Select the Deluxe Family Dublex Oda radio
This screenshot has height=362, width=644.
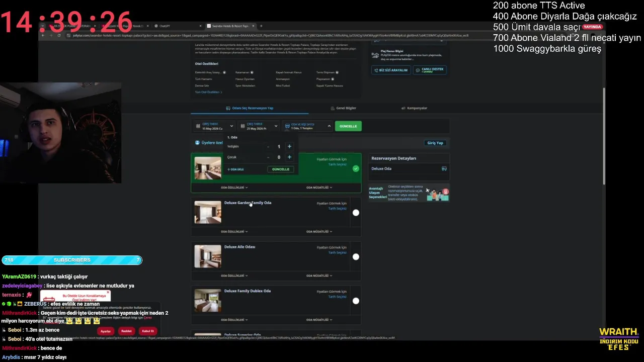pyautogui.click(x=356, y=301)
